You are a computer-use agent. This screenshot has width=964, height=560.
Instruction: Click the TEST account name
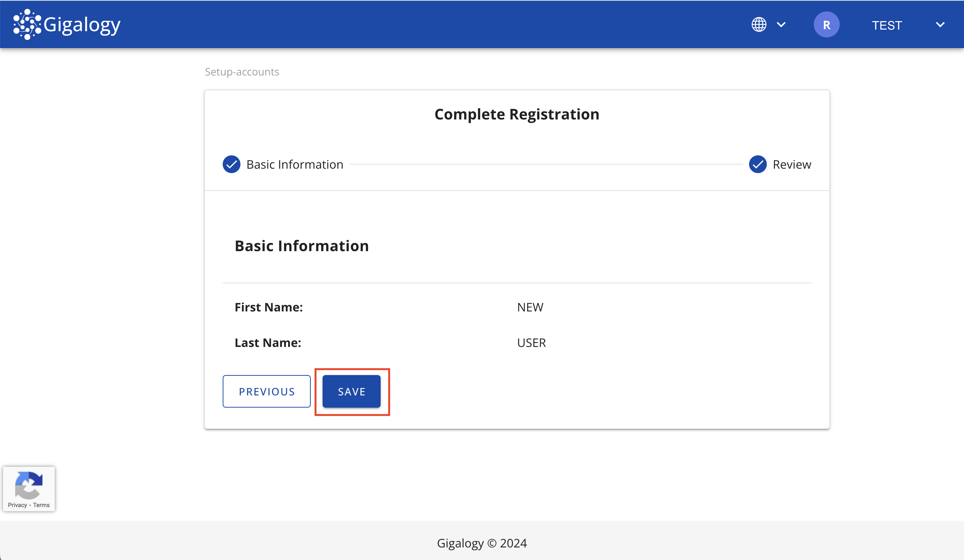tap(887, 24)
